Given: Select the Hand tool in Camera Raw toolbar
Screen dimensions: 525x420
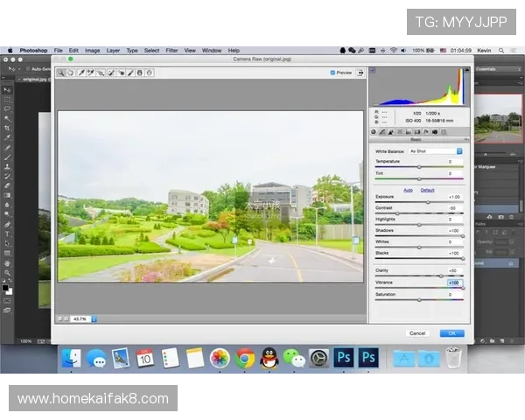Looking at the screenshot, I should [70, 73].
